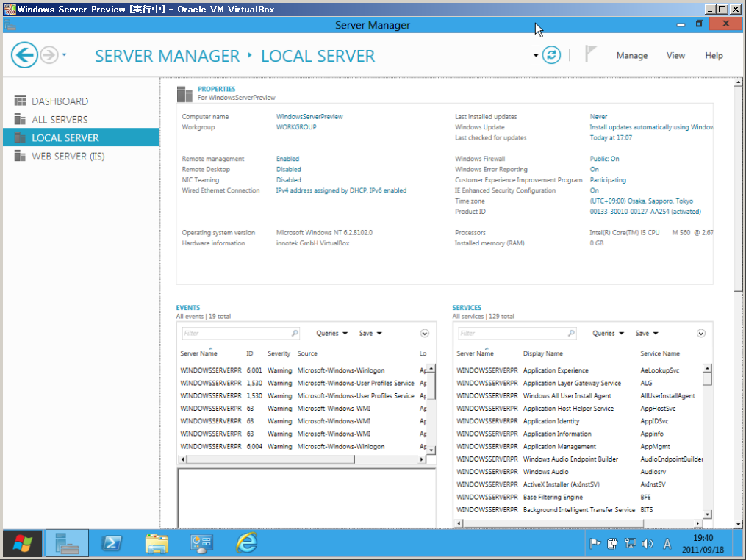Open File Explorer from the taskbar
The image size is (746, 560).
click(157, 543)
